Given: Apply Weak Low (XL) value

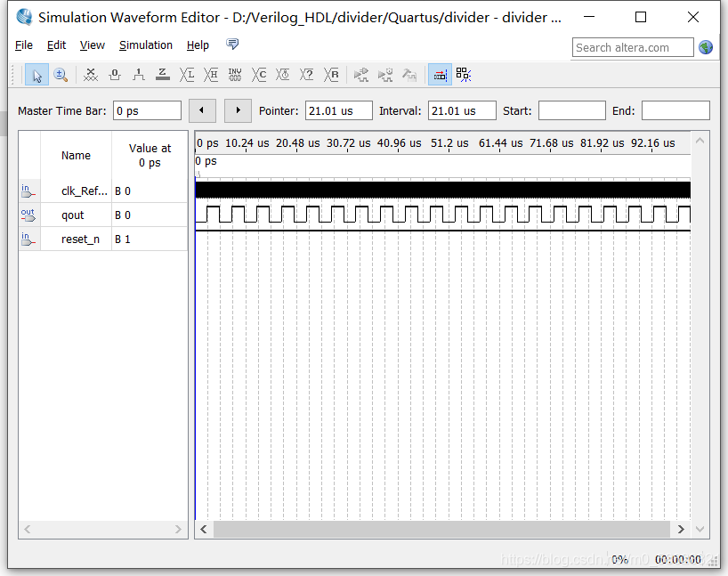Looking at the screenshot, I should point(187,75).
